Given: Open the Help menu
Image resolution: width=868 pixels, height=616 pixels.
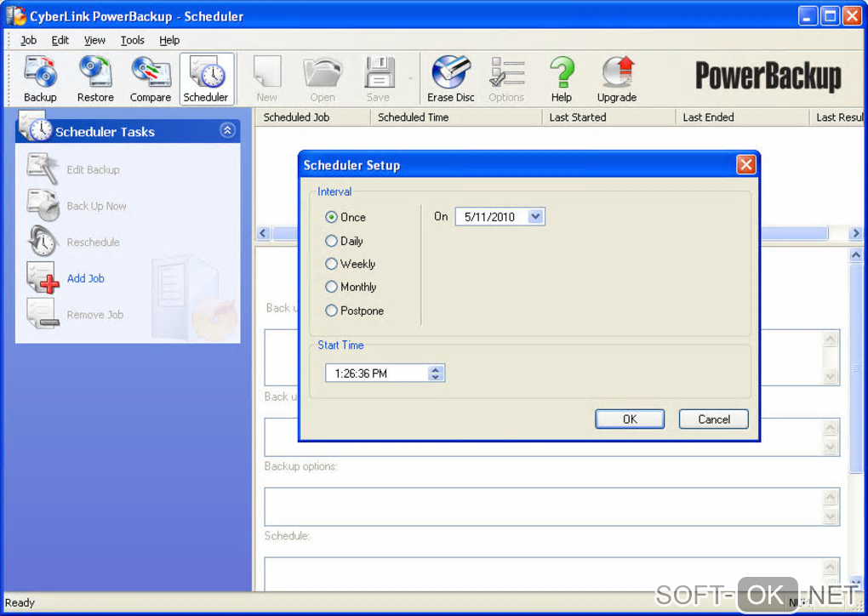Looking at the screenshot, I should point(169,40).
